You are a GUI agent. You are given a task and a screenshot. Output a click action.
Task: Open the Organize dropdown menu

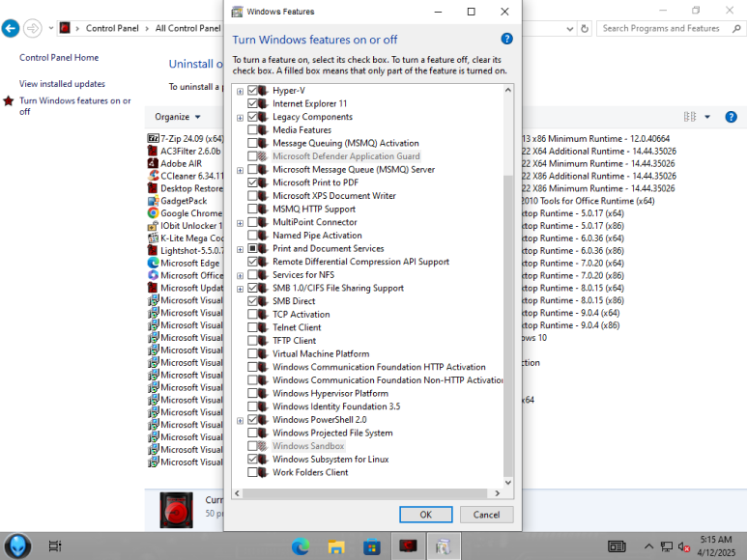pyautogui.click(x=177, y=117)
